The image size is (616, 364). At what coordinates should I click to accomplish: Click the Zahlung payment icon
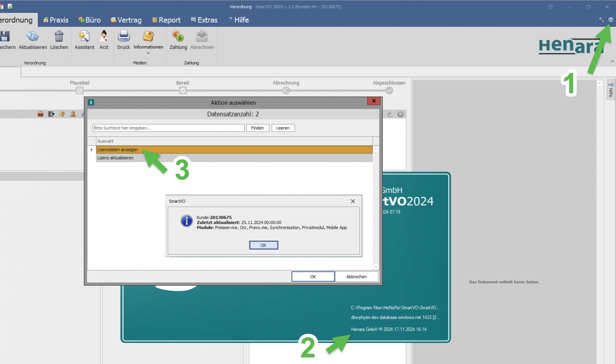coord(178,37)
